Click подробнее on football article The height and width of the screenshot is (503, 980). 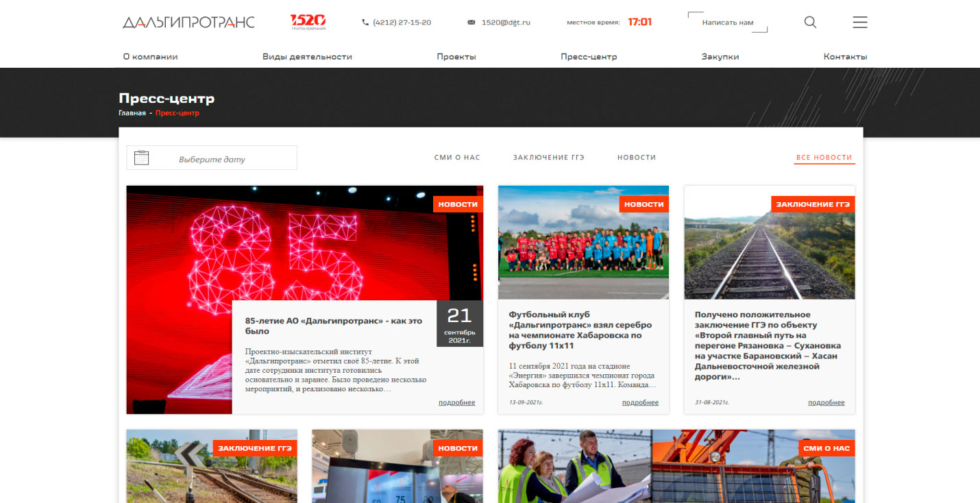pos(641,402)
